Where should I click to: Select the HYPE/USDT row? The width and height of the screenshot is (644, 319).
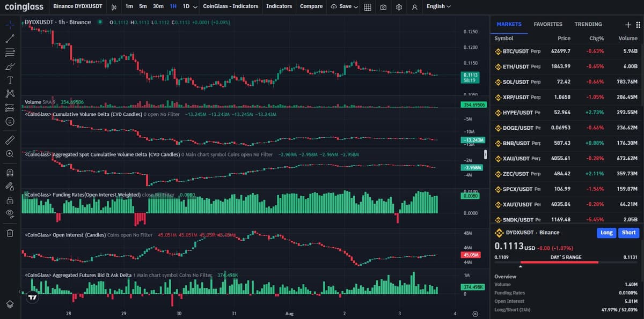[x=566, y=113]
